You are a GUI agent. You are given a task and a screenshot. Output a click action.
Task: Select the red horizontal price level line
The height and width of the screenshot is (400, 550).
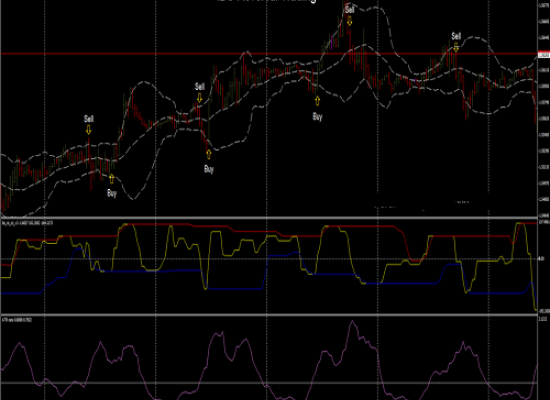(x=269, y=54)
